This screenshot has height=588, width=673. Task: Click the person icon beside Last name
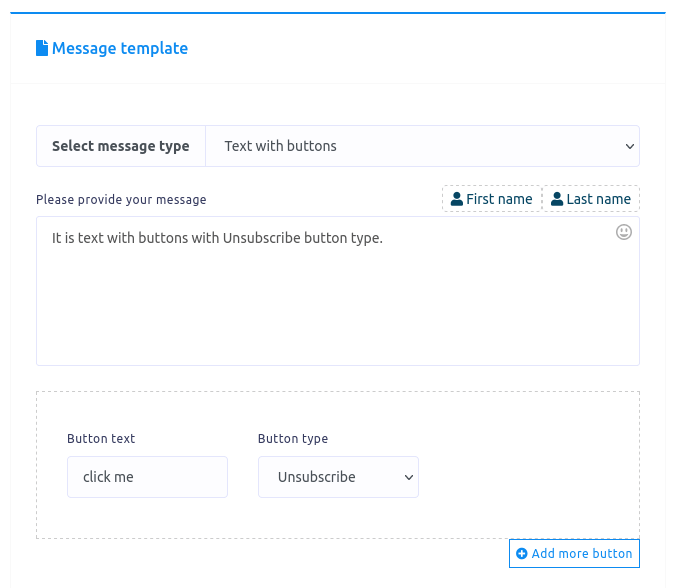point(557,199)
